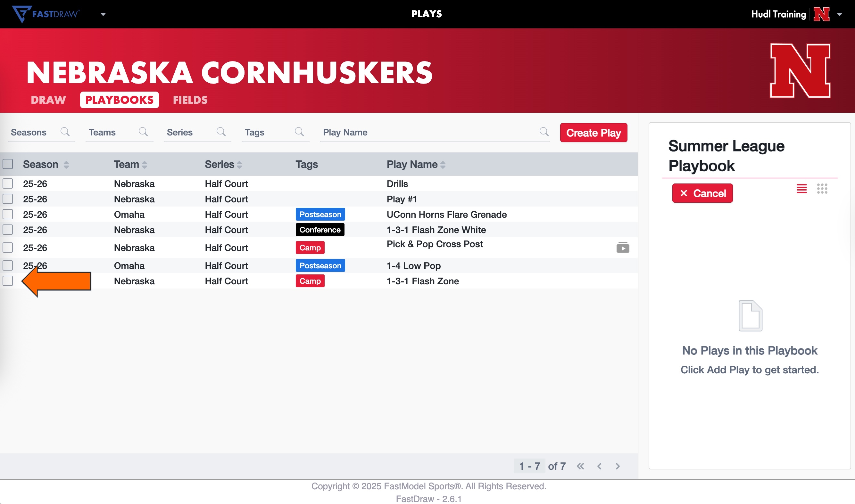Open the dropdown arrow next to FastDraw logo
855x504 pixels.
pyautogui.click(x=103, y=14)
